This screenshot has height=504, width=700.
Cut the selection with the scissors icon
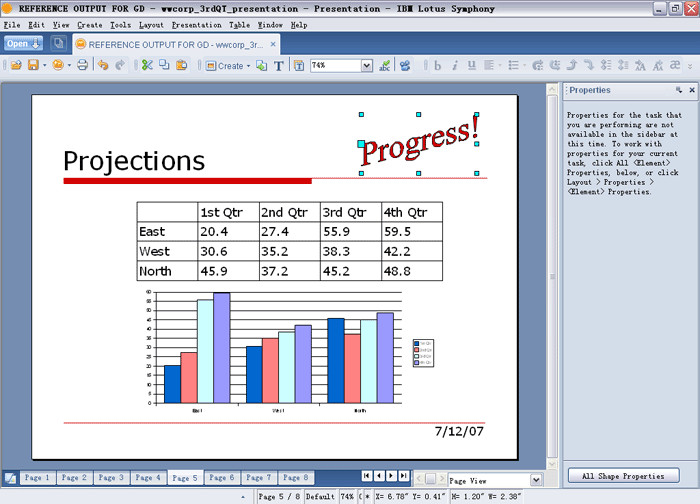[146, 66]
